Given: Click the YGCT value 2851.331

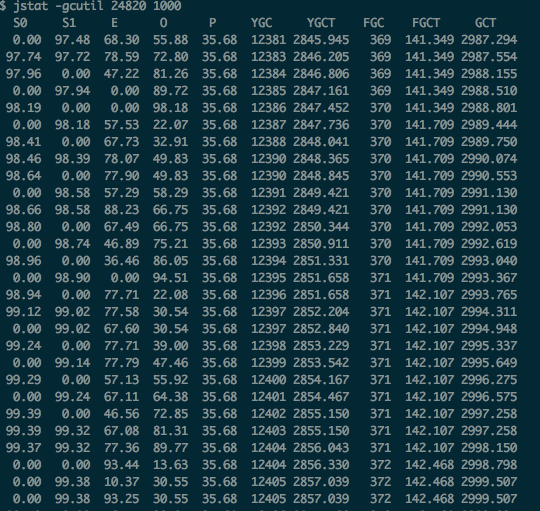Looking at the screenshot, I should pyautogui.click(x=321, y=261).
